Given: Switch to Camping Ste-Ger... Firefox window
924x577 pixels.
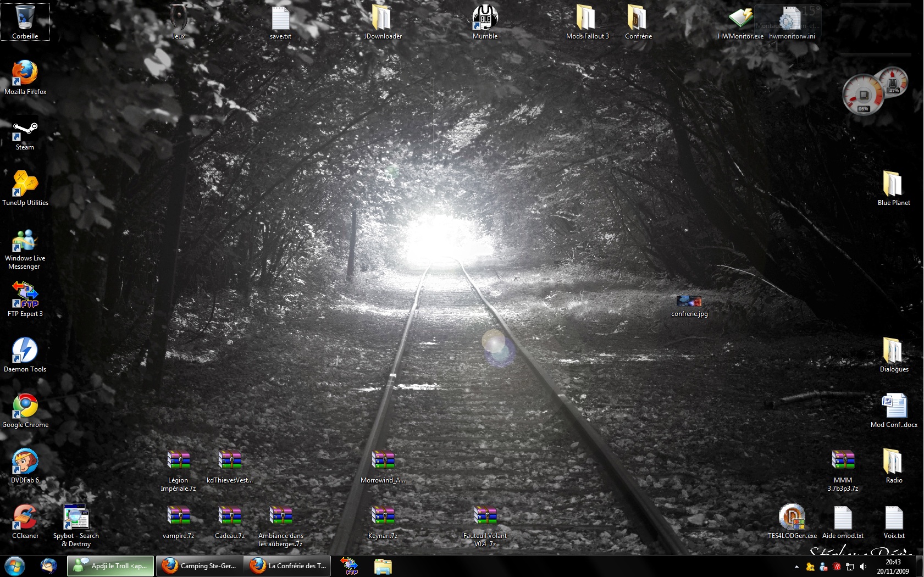Looking at the screenshot, I should pyautogui.click(x=200, y=566).
